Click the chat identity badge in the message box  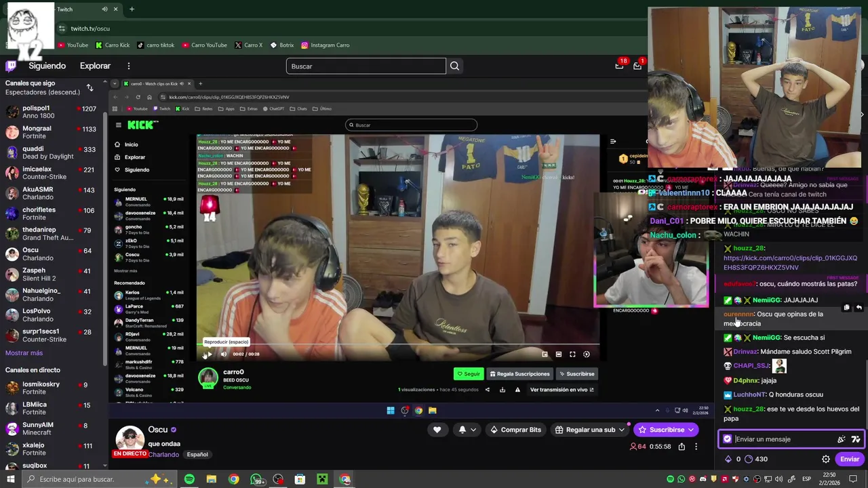click(x=728, y=439)
